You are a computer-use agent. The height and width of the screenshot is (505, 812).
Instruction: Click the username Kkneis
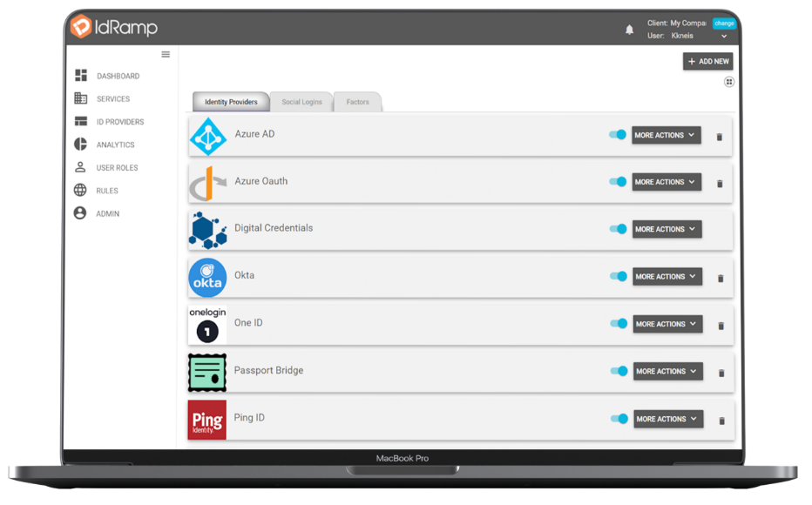(x=682, y=36)
